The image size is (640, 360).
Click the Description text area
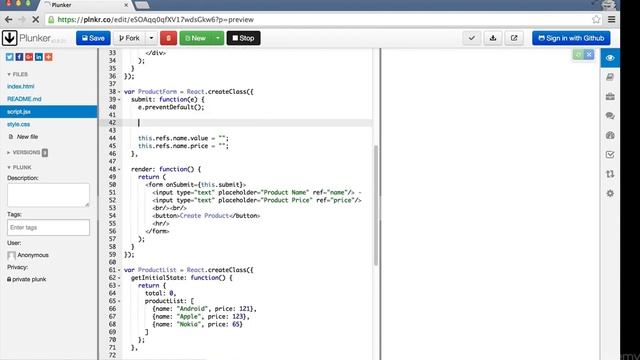click(x=48, y=195)
